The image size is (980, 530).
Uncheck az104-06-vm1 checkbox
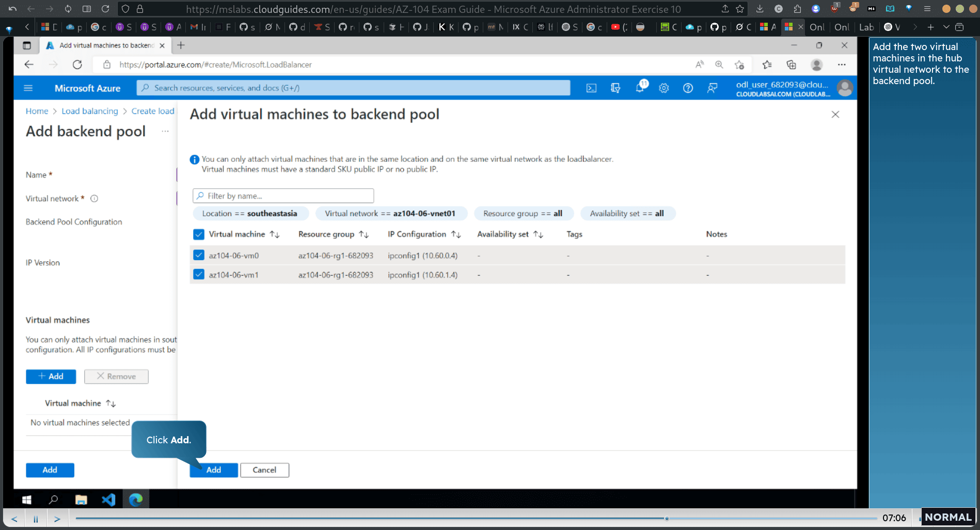[x=199, y=275]
